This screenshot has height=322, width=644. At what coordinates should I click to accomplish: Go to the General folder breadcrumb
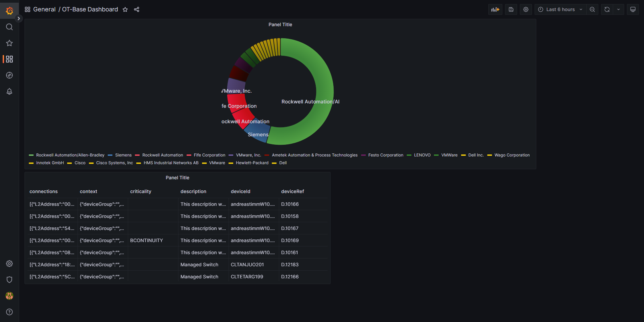[x=44, y=9]
